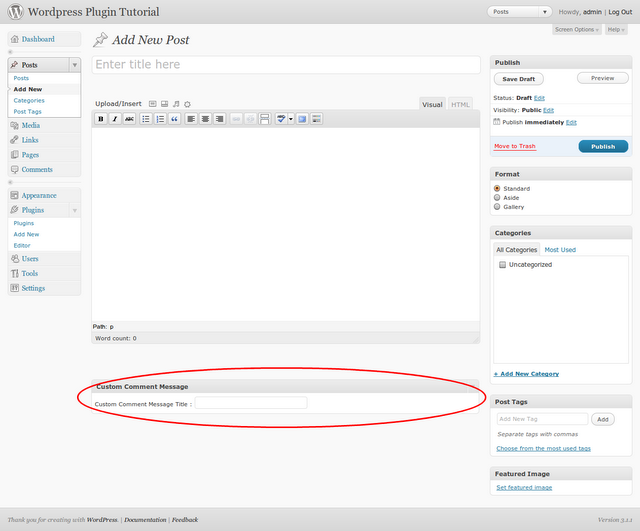Add audio via Upload/Insert
The width and height of the screenshot is (640, 531).
pos(176,104)
